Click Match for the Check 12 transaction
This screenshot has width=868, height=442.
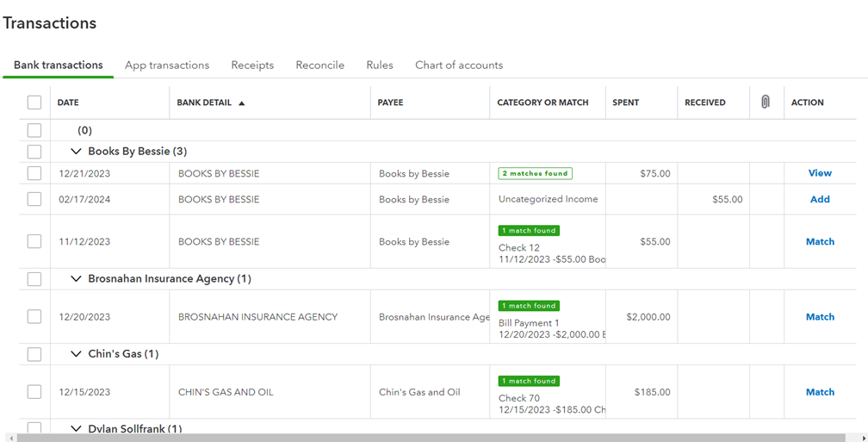(x=820, y=241)
